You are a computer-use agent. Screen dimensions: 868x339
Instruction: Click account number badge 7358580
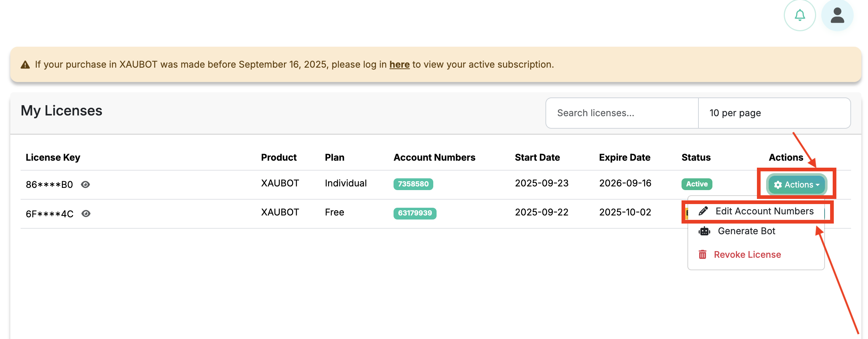[413, 184]
